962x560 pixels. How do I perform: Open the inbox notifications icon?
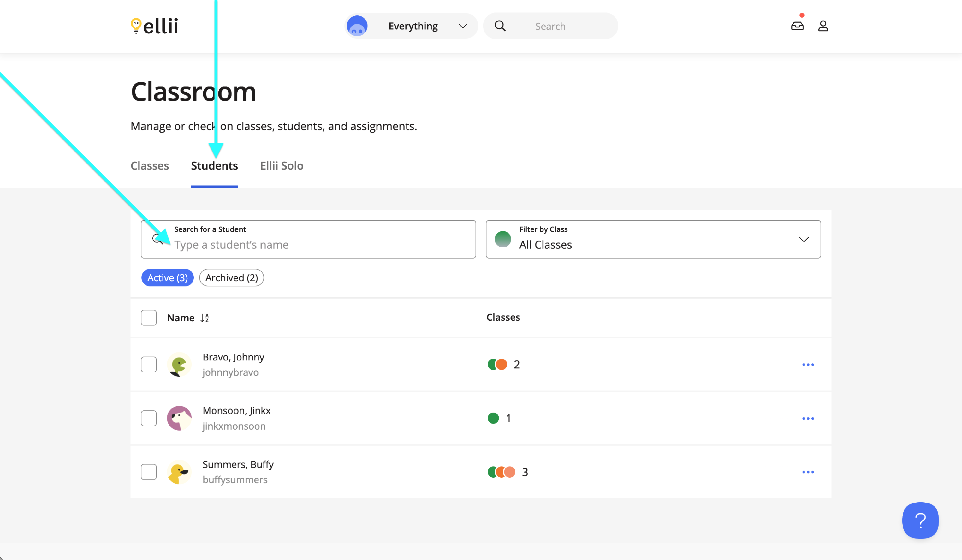pos(797,26)
